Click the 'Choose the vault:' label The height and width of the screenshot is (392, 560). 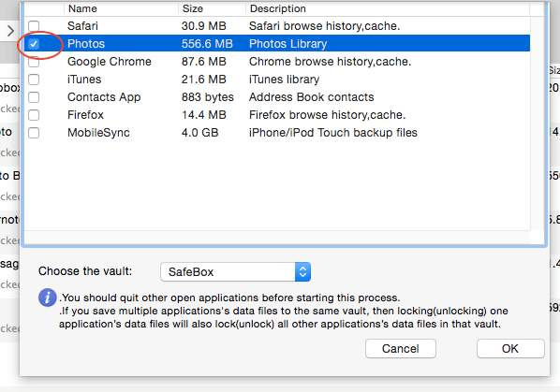coord(85,271)
